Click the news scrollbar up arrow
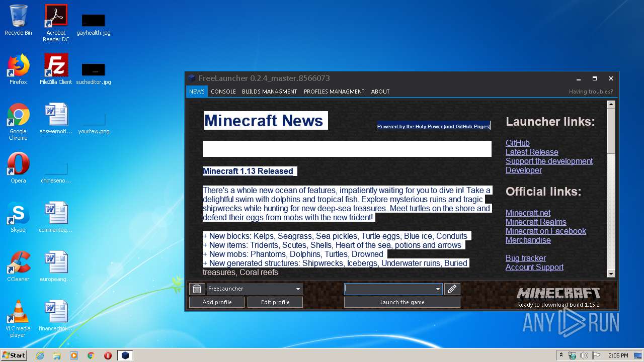The width and height of the screenshot is (644, 362). coord(611,105)
